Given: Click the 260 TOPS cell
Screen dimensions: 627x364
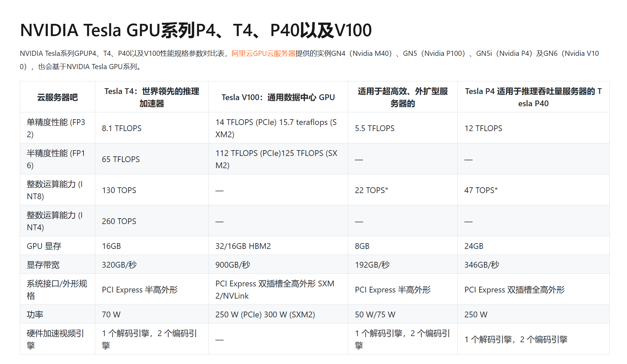Looking at the screenshot, I should click(x=152, y=221).
